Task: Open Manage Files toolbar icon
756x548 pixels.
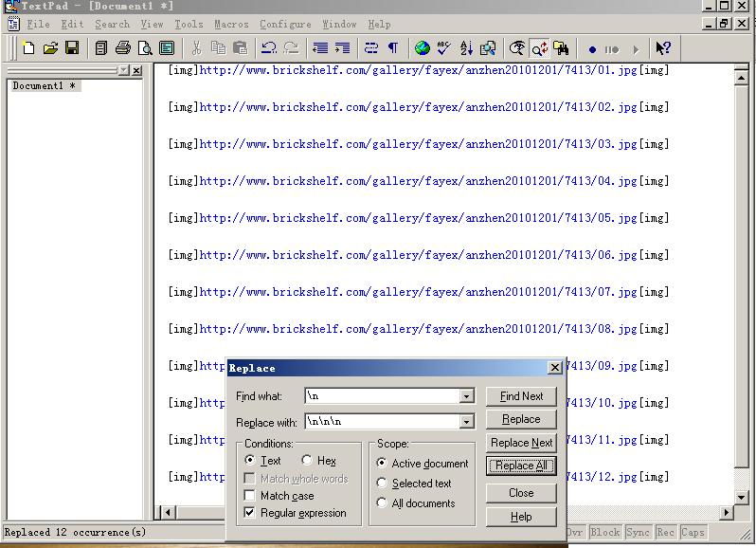Action: point(101,48)
